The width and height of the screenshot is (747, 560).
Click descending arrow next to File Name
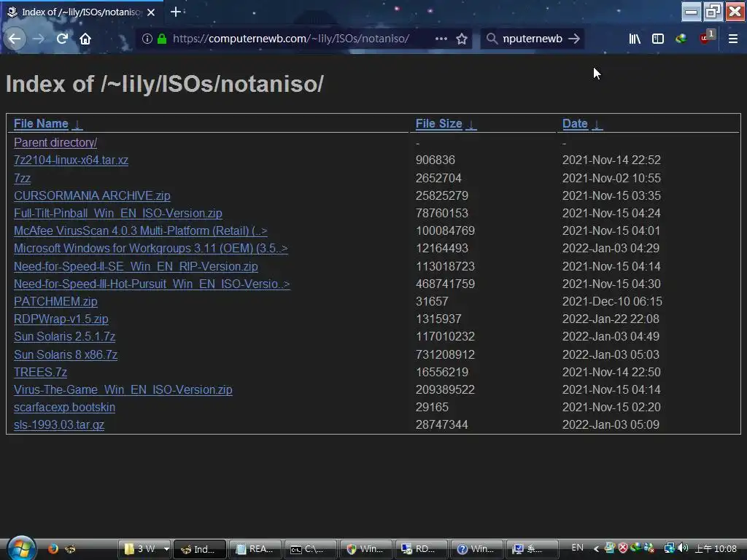click(77, 124)
